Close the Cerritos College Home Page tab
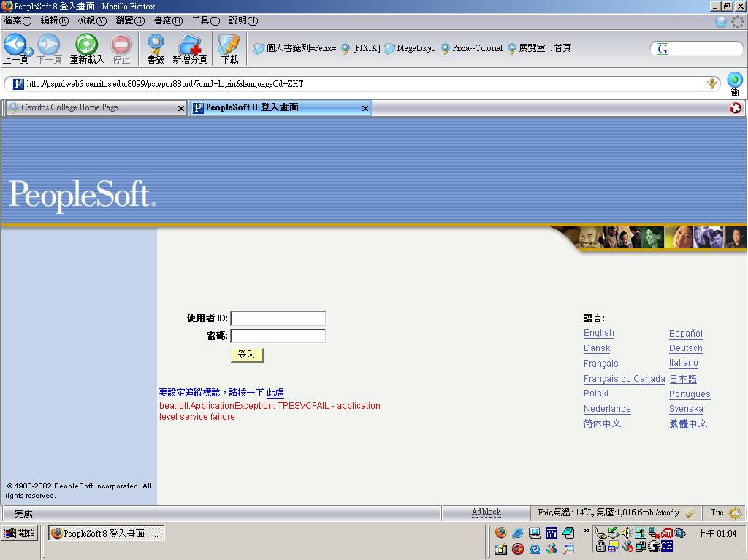Image resolution: width=748 pixels, height=560 pixels. [x=181, y=108]
